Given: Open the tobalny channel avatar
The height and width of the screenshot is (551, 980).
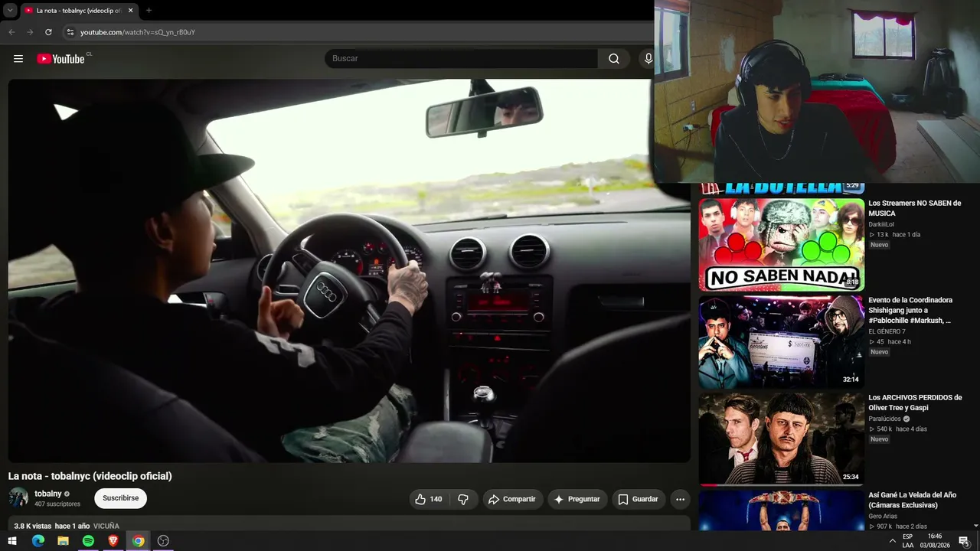Looking at the screenshot, I should pos(18,498).
